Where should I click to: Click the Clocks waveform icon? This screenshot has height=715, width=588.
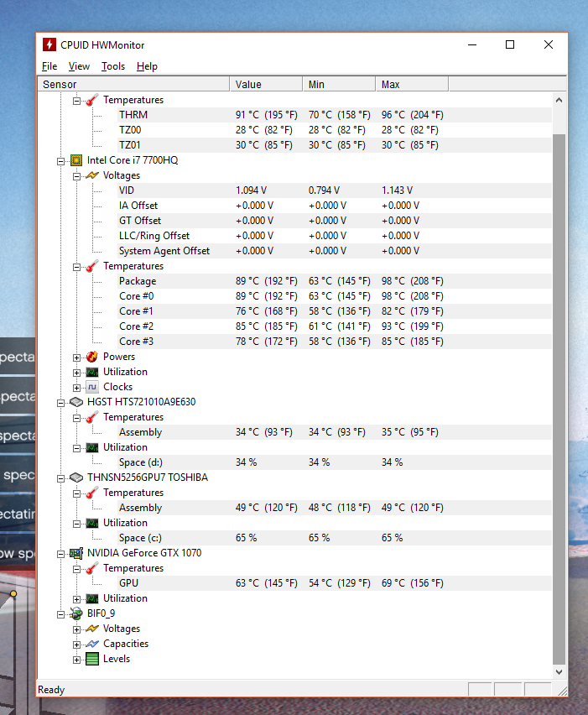92,387
